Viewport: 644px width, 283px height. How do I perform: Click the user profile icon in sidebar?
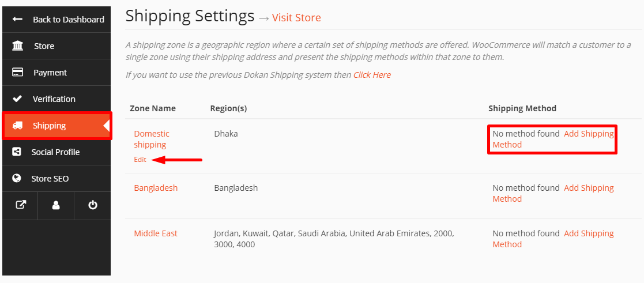tap(56, 205)
